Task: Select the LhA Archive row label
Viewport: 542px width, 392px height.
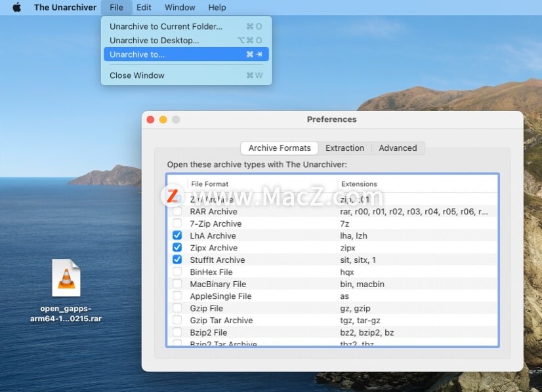Action: coord(213,235)
